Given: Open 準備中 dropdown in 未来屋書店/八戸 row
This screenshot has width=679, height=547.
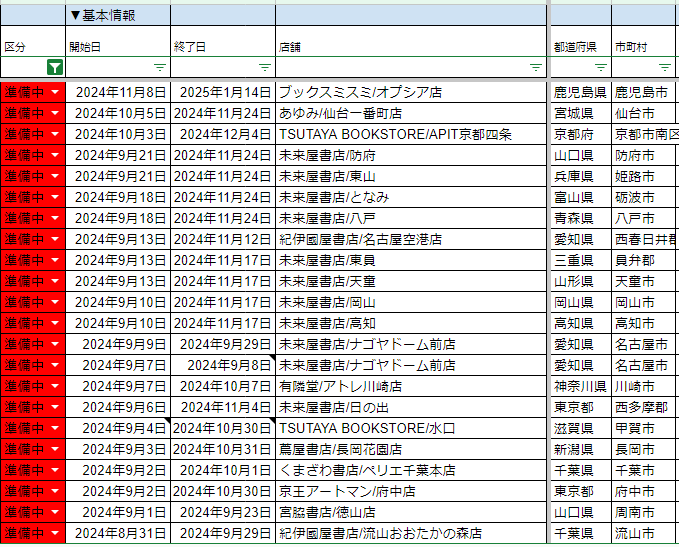Looking at the screenshot, I should click(55, 218).
